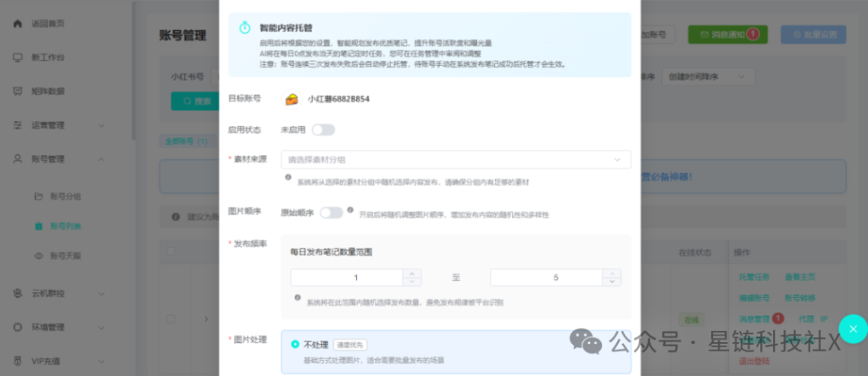Increase the minimum daily note count

(412, 274)
